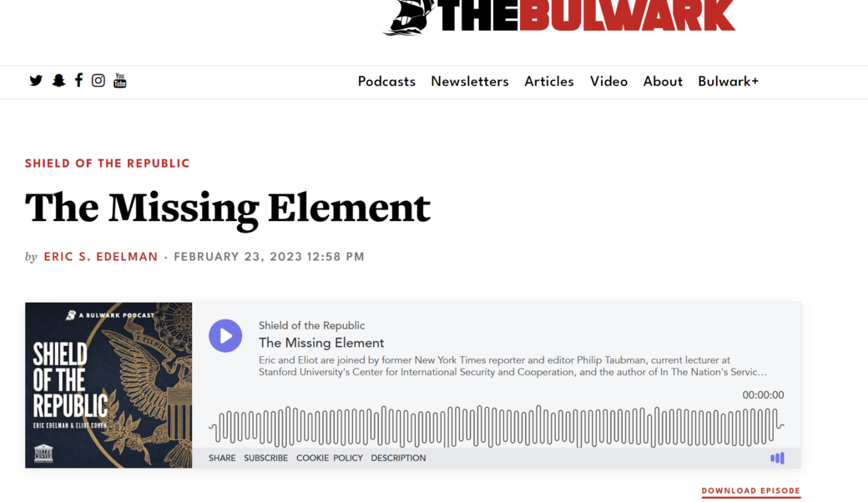
Task: Open the Facebook icon link
Action: click(x=78, y=80)
